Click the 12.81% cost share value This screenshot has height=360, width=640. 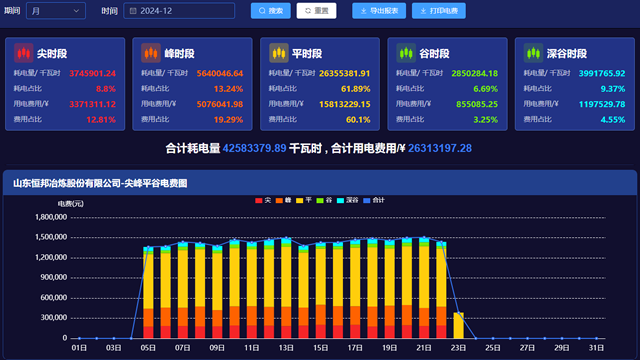101,120
